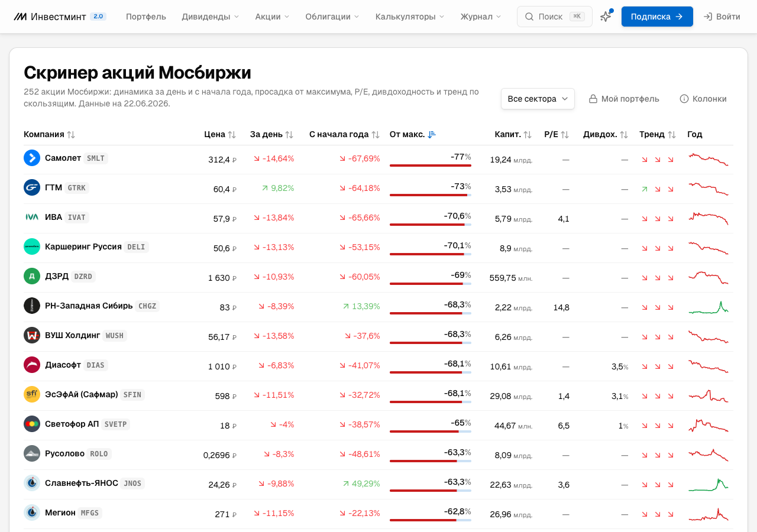
Task: Open the ГТМ company logo
Action: pyautogui.click(x=32, y=187)
